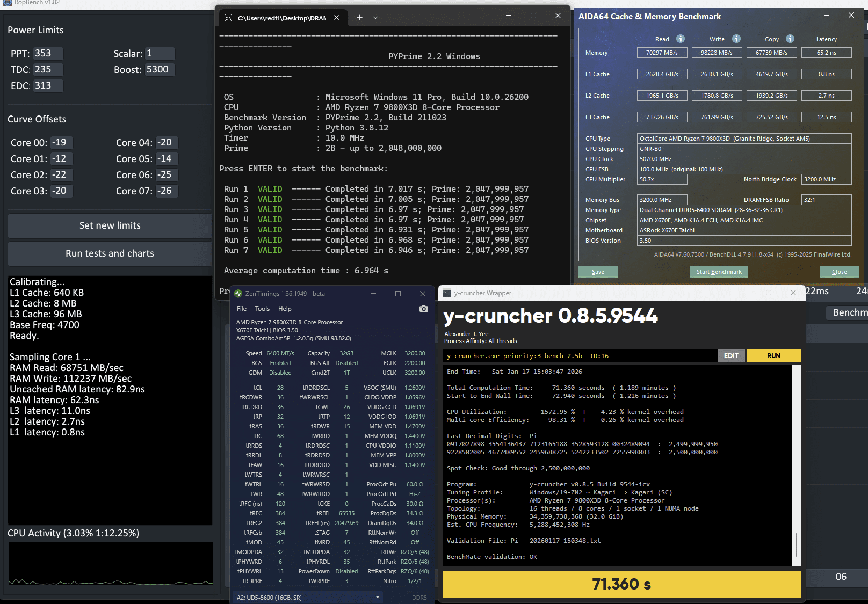The height and width of the screenshot is (604, 868).
Task: Click the AIDA64 Memory Copy value 67739 MB/s
Action: (x=772, y=53)
